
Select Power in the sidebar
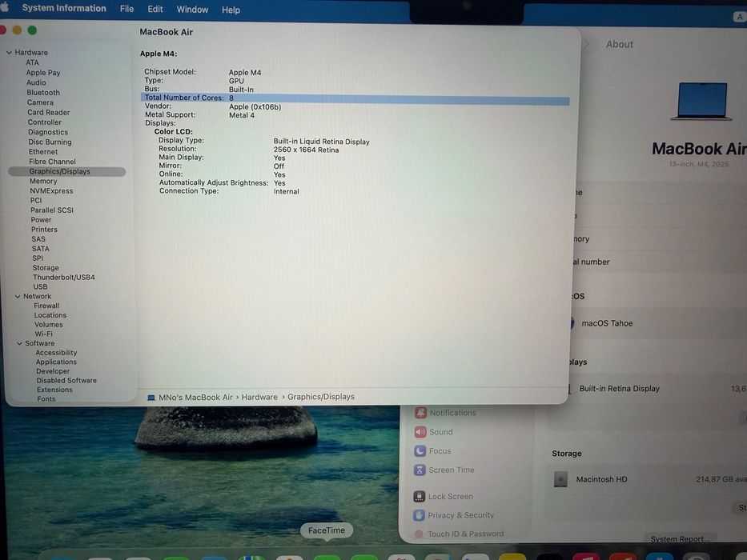(41, 219)
